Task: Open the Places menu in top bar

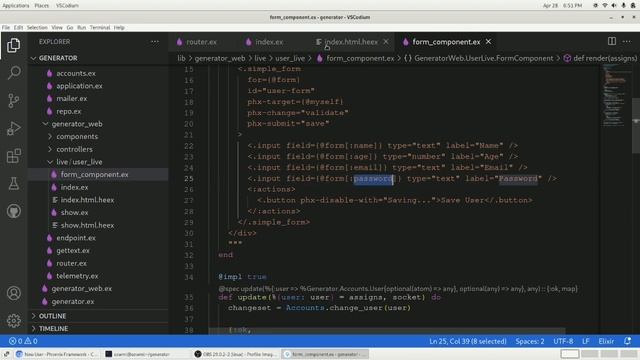Action: [x=42, y=6]
